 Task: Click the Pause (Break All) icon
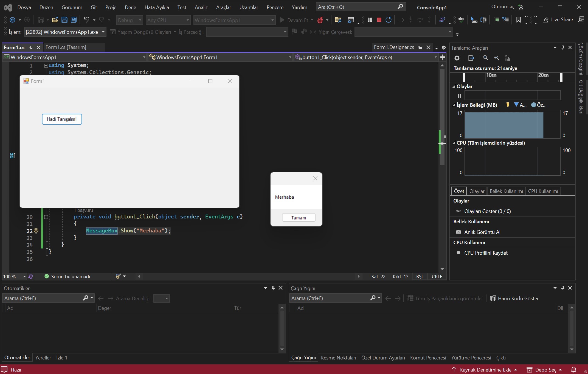point(370,20)
